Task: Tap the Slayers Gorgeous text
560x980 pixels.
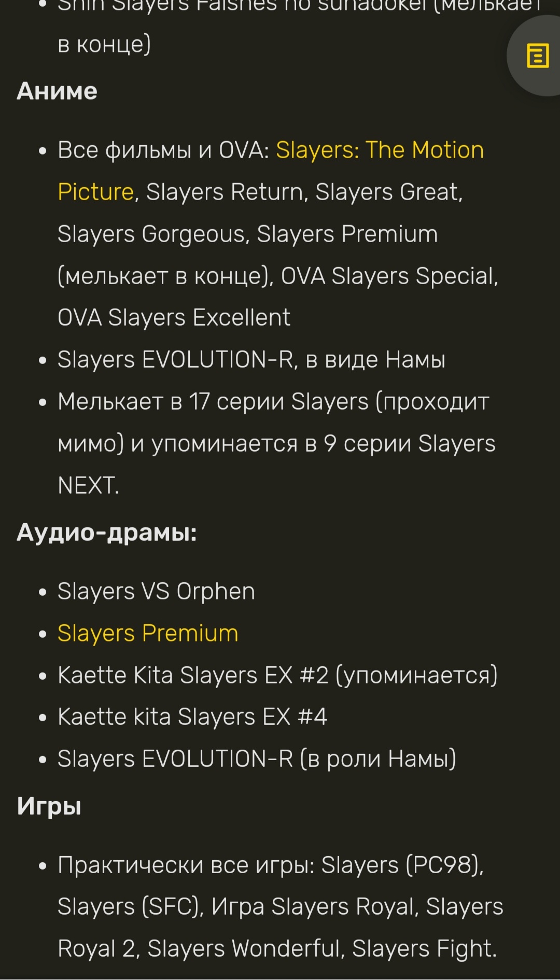Action: [151, 234]
